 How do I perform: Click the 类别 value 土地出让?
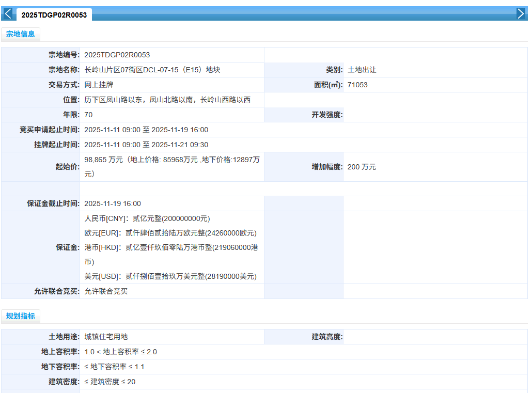pyautogui.click(x=362, y=70)
